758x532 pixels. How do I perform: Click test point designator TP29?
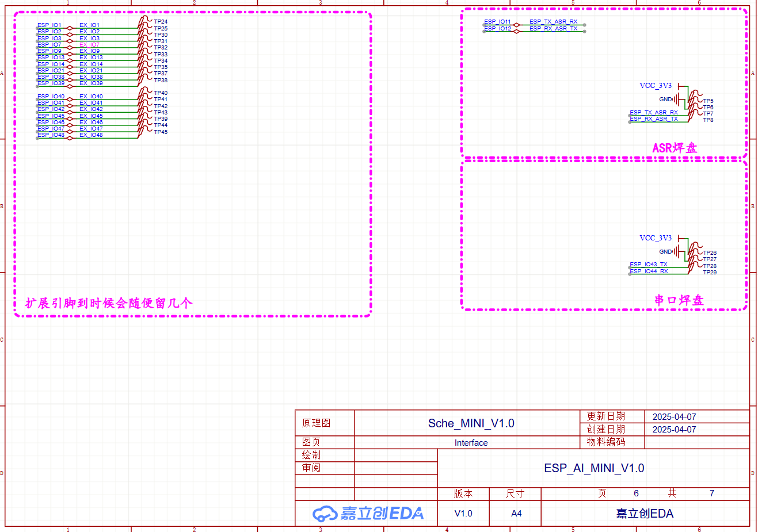pos(710,273)
